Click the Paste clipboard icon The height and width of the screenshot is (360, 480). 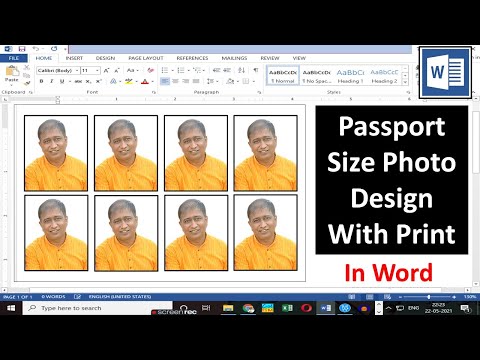12,71
